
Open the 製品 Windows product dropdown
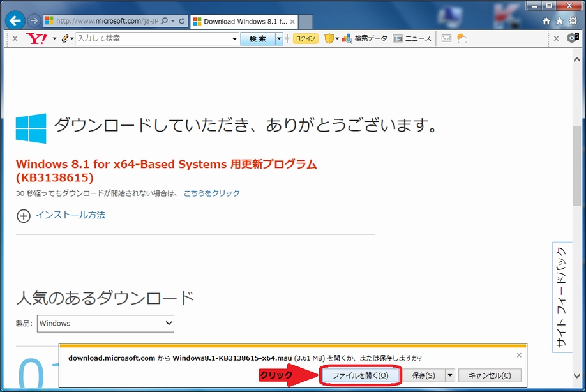[x=105, y=323]
